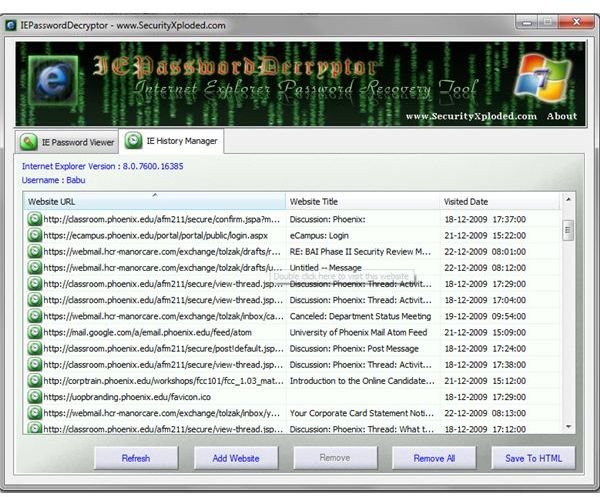Click the Refresh button
Viewport: 600px width, 497px height.
click(136, 458)
